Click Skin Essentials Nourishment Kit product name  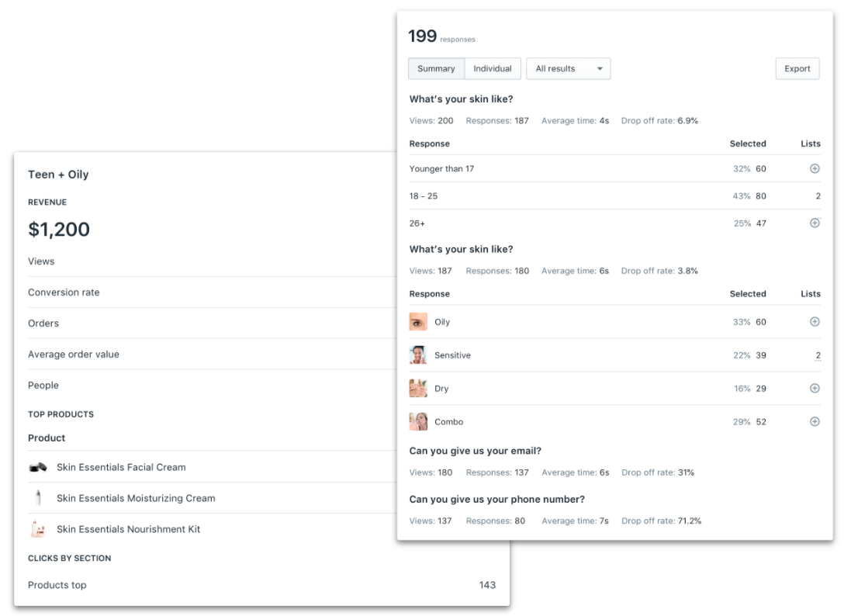(x=128, y=529)
